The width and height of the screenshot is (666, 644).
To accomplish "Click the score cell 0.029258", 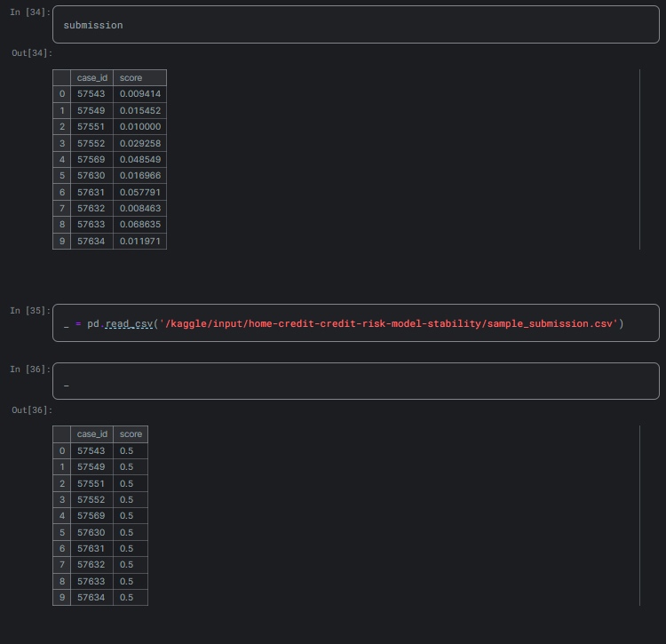I will [140, 143].
